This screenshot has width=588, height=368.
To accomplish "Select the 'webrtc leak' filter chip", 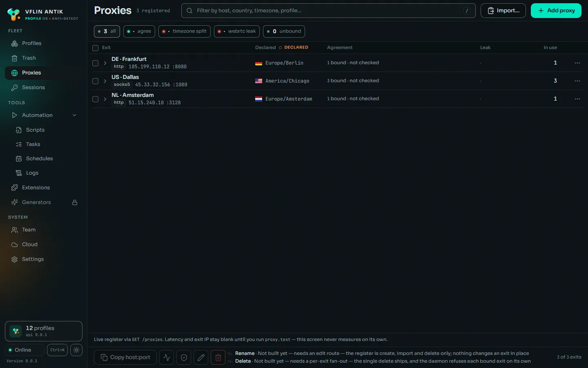I will click(237, 31).
